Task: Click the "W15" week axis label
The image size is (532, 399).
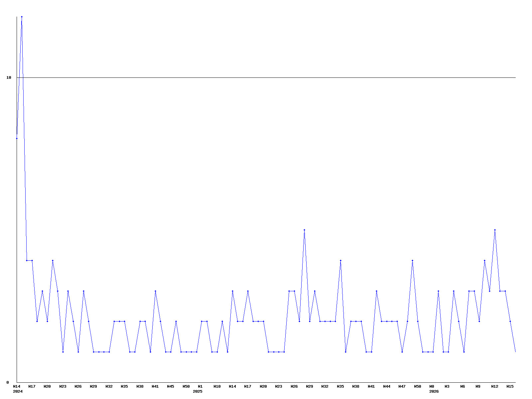Action: (x=510, y=386)
